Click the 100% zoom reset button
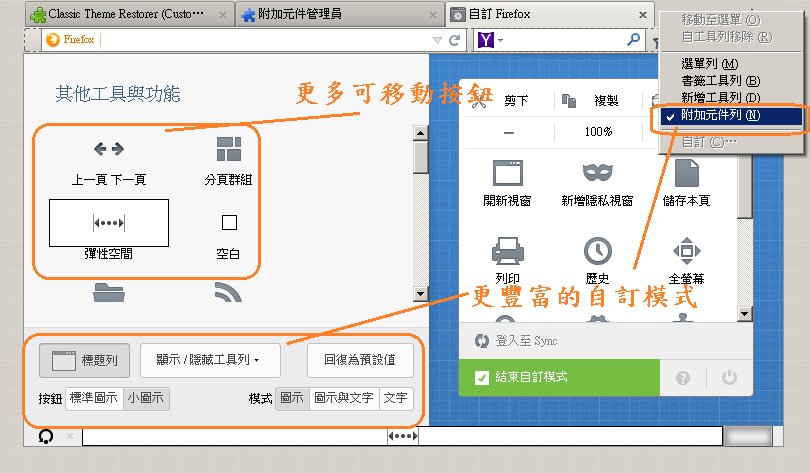Image resolution: width=810 pixels, height=473 pixels. pyautogui.click(x=599, y=132)
